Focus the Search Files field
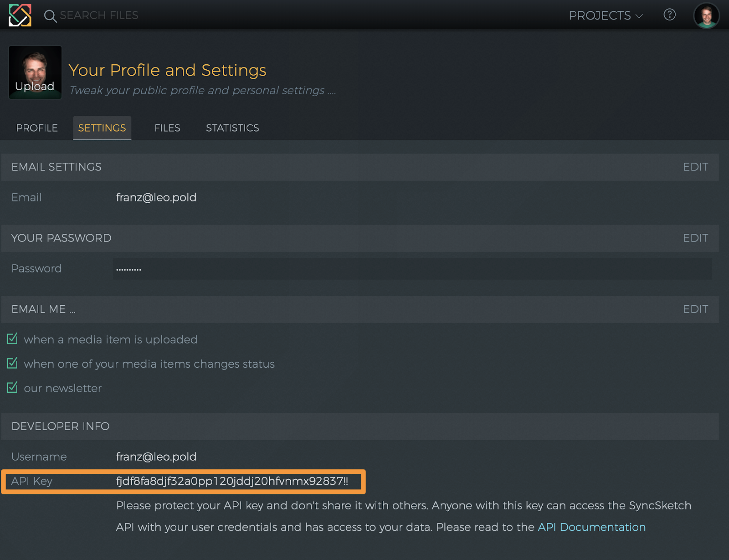This screenshot has height=560, width=729. click(x=99, y=15)
